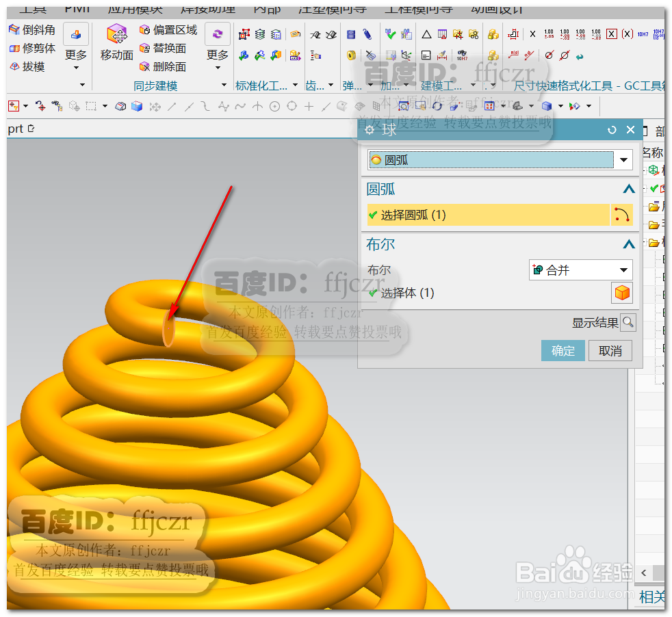The height and width of the screenshot is (617, 672).
Task: Open the 焊接助理 ribbon tab
Action: click(x=208, y=10)
